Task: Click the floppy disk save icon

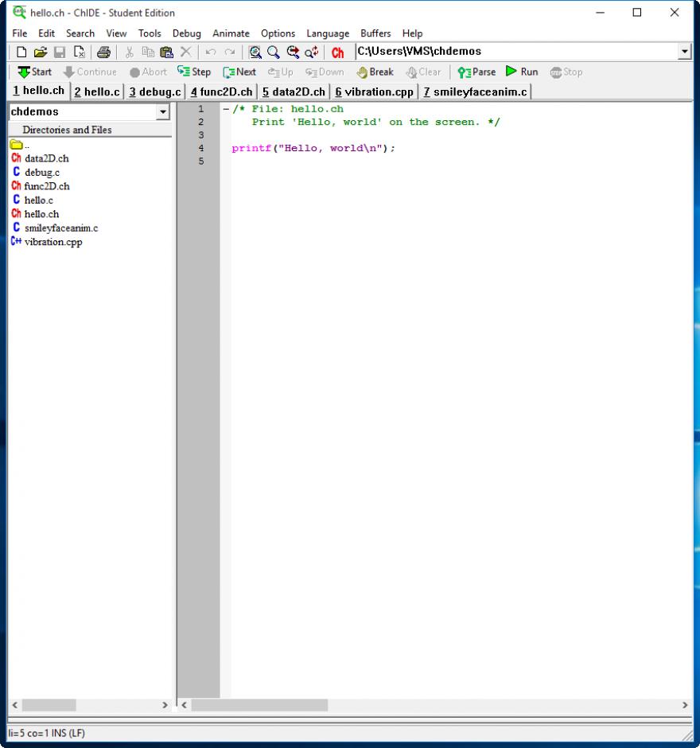Action: pyautogui.click(x=60, y=52)
